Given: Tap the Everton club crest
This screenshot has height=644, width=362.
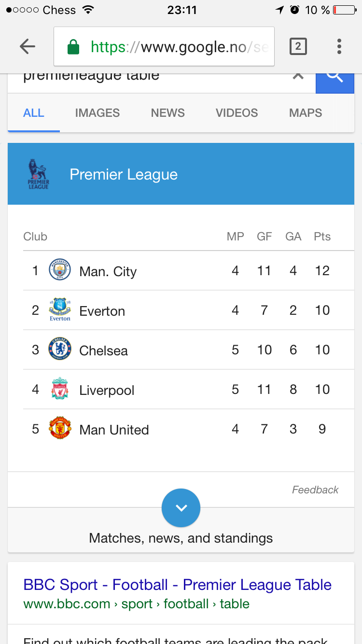Looking at the screenshot, I should [x=60, y=309].
